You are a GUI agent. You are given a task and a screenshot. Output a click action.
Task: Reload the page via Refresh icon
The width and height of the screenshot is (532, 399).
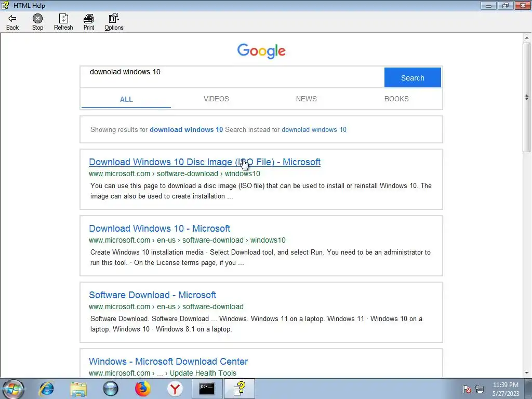click(63, 22)
